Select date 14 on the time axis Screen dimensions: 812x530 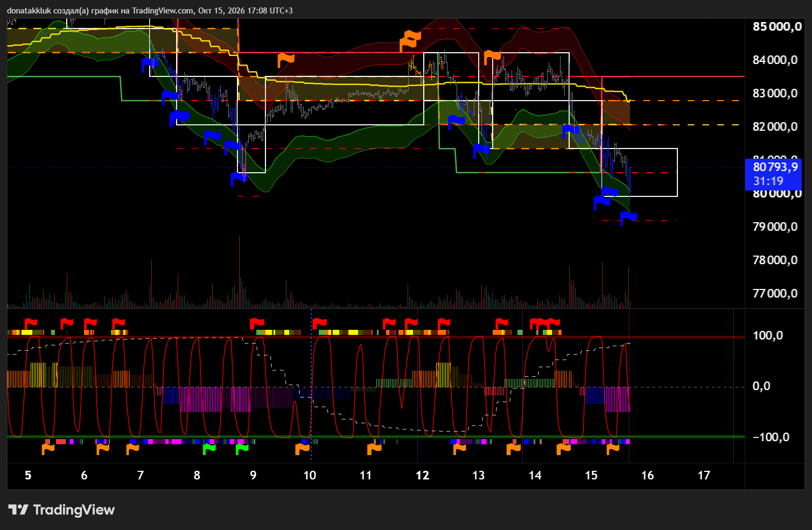[535, 476]
